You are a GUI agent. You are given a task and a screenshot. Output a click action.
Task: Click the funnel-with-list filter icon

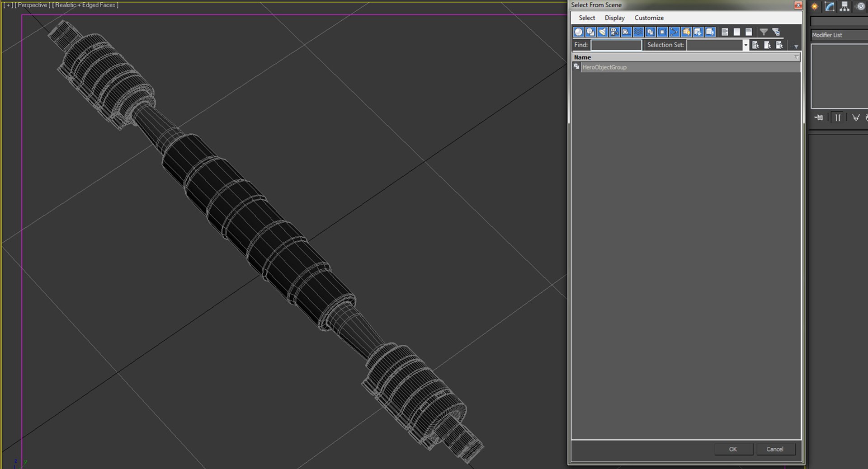tap(776, 32)
